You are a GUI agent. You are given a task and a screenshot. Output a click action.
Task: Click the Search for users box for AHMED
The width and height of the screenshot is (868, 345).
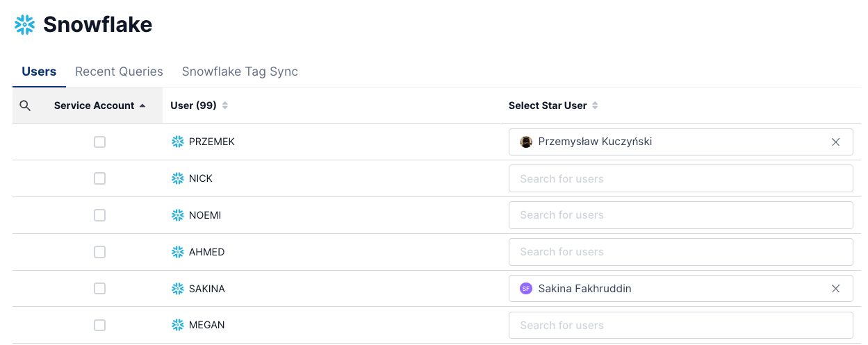(x=680, y=252)
